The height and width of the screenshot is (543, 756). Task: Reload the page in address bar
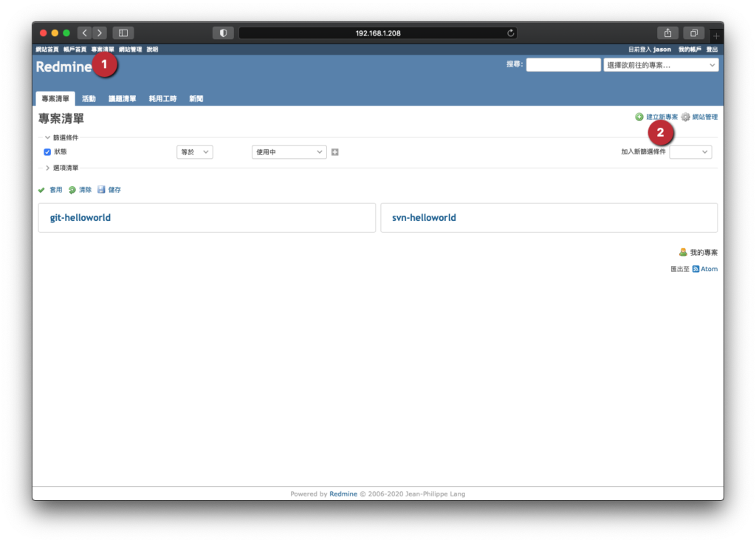tap(511, 33)
